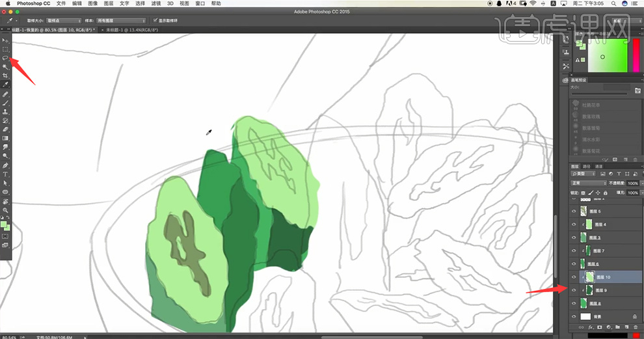
Task: Hide layer 图层 4
Action: (x=574, y=224)
